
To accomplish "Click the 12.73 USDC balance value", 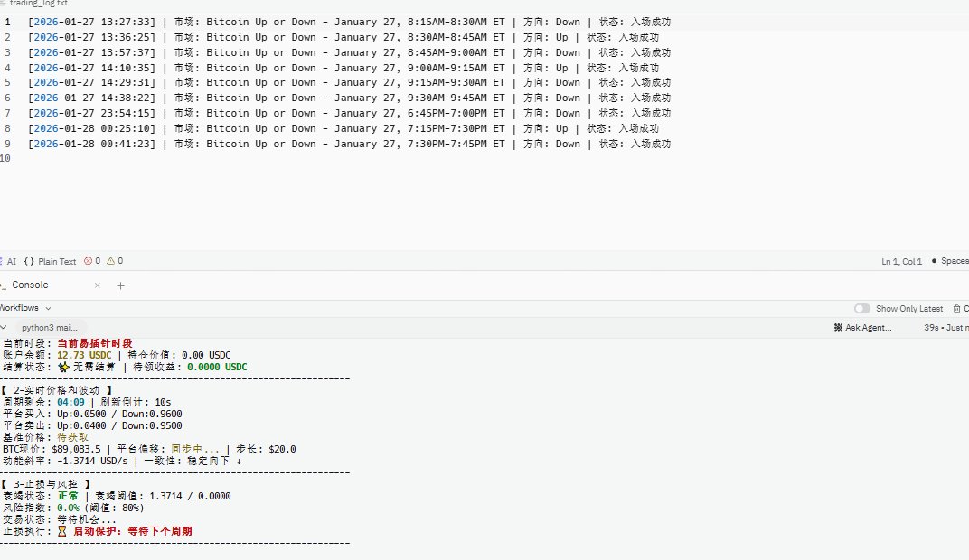I will pyautogui.click(x=84, y=356).
